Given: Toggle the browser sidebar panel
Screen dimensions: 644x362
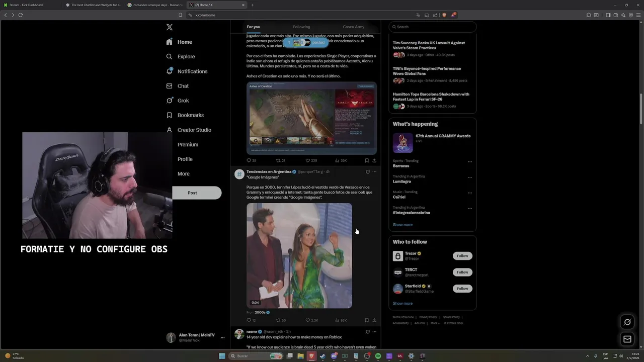Looking at the screenshot, I should click(x=608, y=15).
